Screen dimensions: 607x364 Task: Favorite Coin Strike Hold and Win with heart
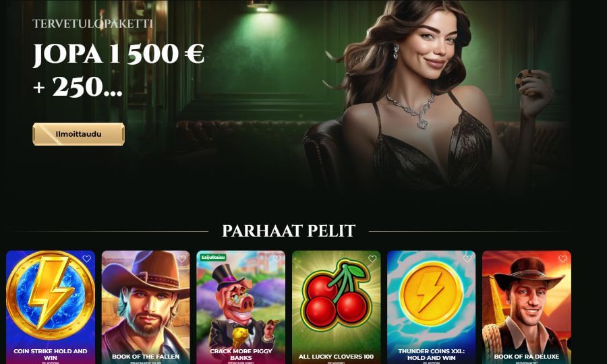pos(86,259)
